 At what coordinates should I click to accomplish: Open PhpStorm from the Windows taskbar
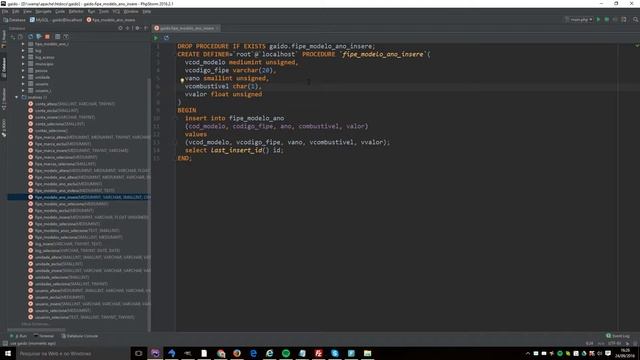coord(155,353)
